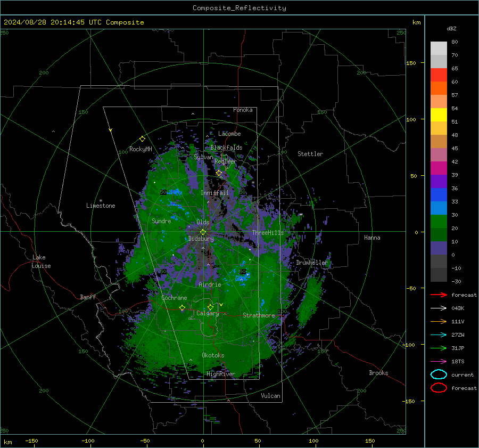Click the red forecast arrow in legend
Viewport: 479px width, 448px height.
439,295
